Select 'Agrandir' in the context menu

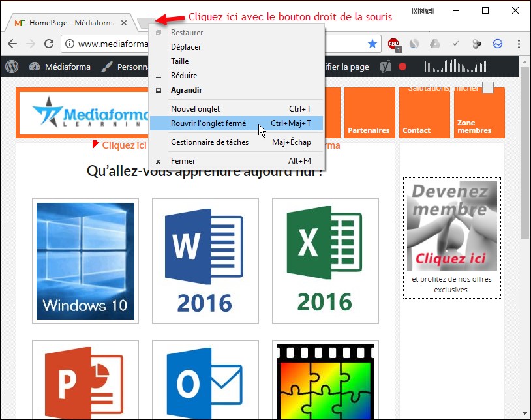[186, 90]
